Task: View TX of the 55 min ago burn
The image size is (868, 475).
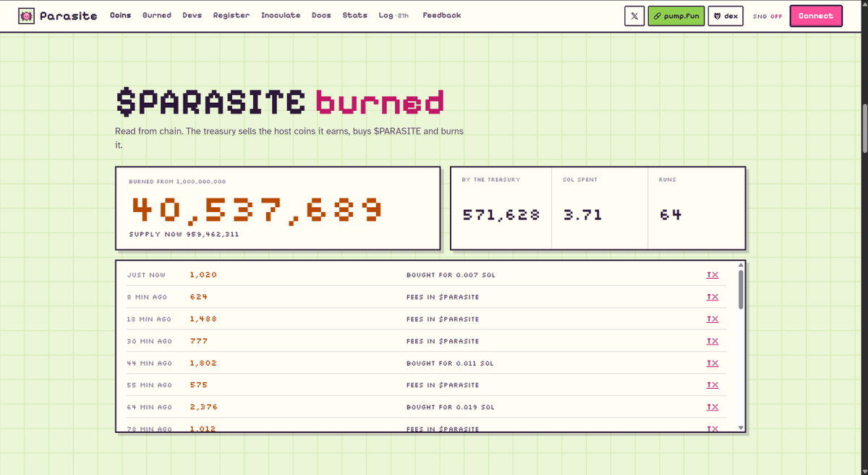Action: point(712,384)
